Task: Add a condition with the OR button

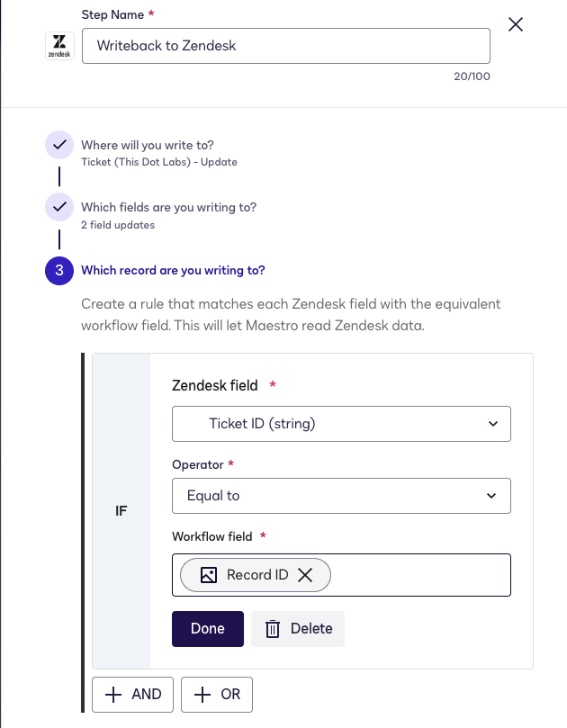Action: 216,694
